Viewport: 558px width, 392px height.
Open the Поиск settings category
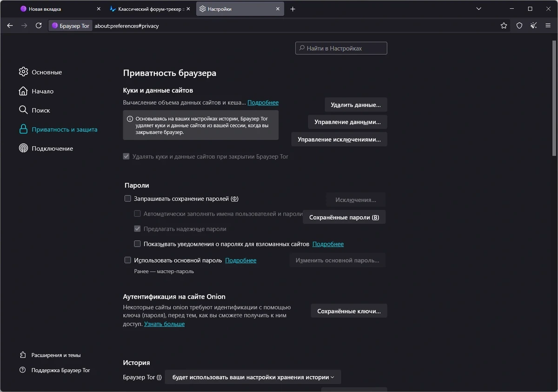34,110
